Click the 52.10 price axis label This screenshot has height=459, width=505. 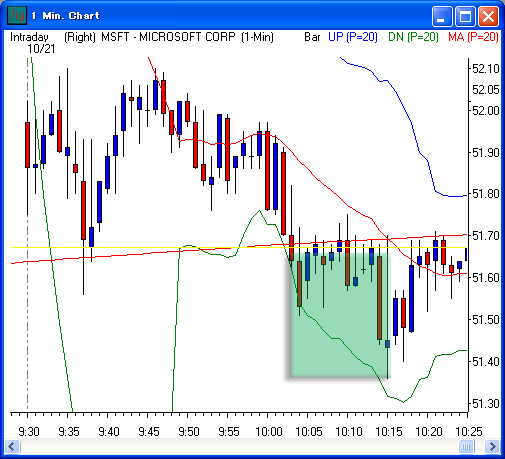click(x=486, y=69)
